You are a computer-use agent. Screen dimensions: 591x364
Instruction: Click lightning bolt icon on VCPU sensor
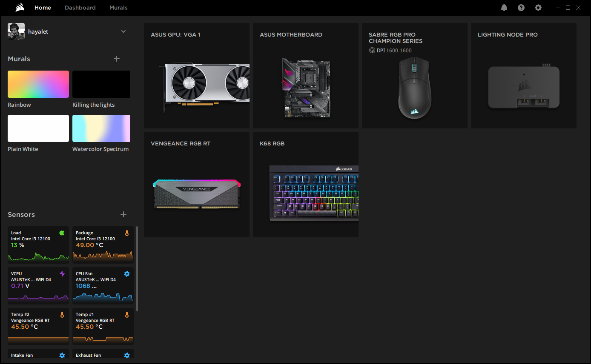pyautogui.click(x=62, y=274)
